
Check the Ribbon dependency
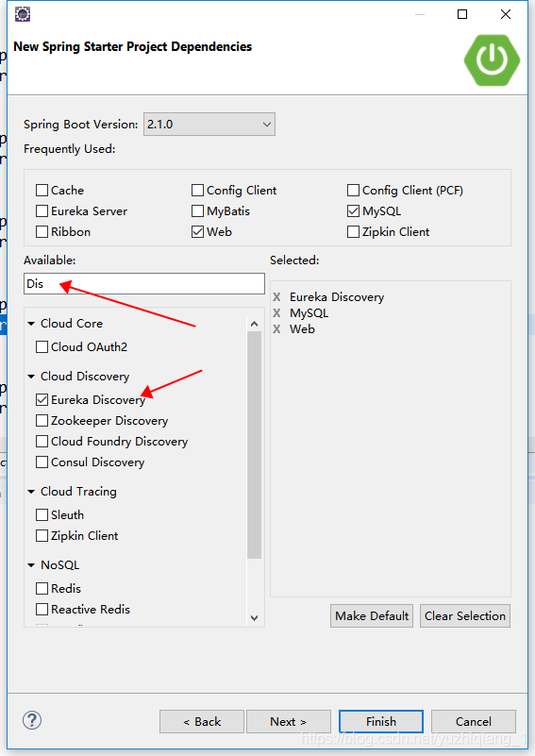[42, 232]
